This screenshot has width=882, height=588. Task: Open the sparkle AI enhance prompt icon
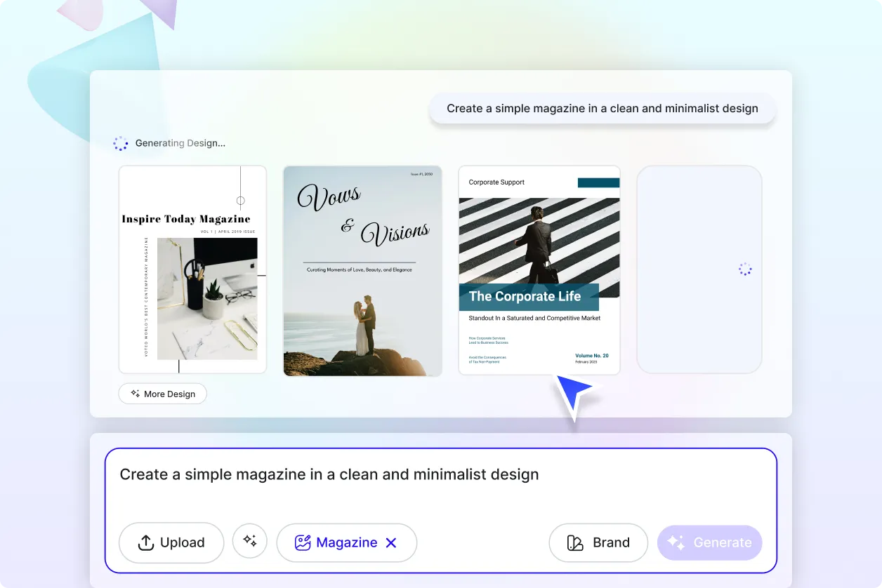250,541
